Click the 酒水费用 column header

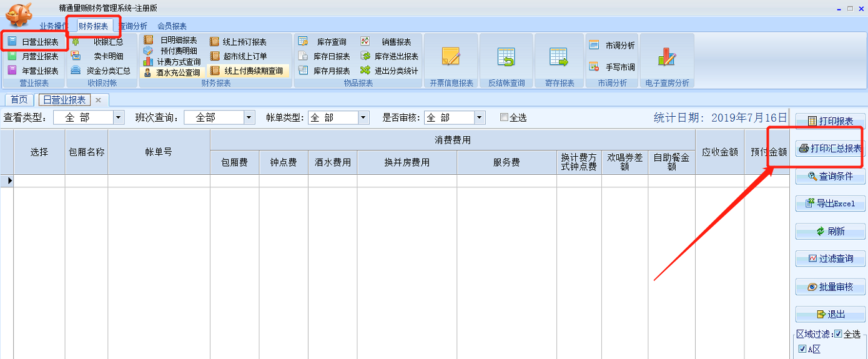tap(333, 162)
